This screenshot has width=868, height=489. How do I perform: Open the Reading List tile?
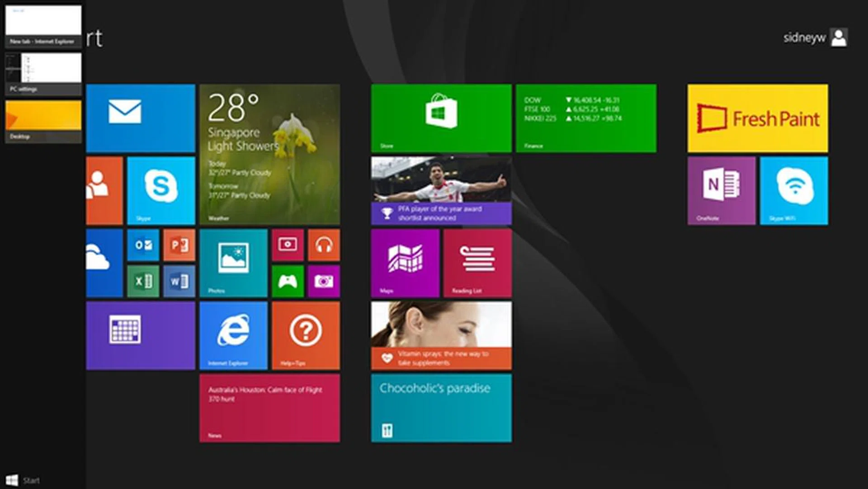pyautogui.click(x=477, y=262)
